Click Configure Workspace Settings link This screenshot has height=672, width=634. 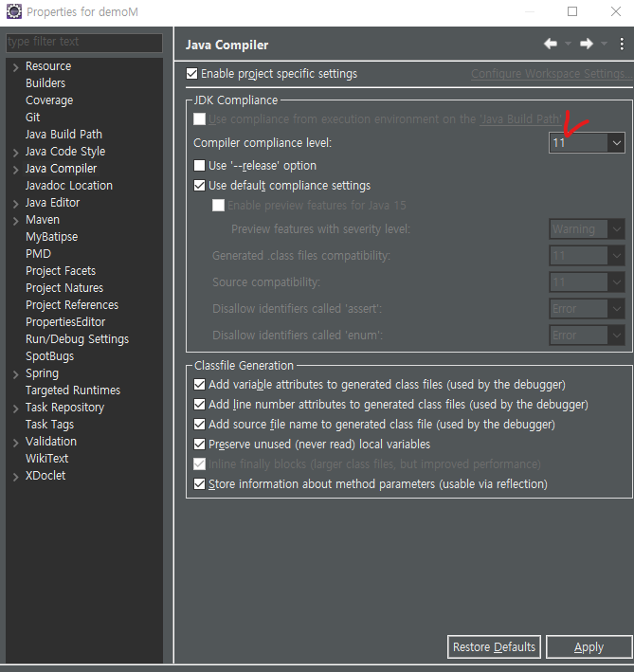click(552, 74)
